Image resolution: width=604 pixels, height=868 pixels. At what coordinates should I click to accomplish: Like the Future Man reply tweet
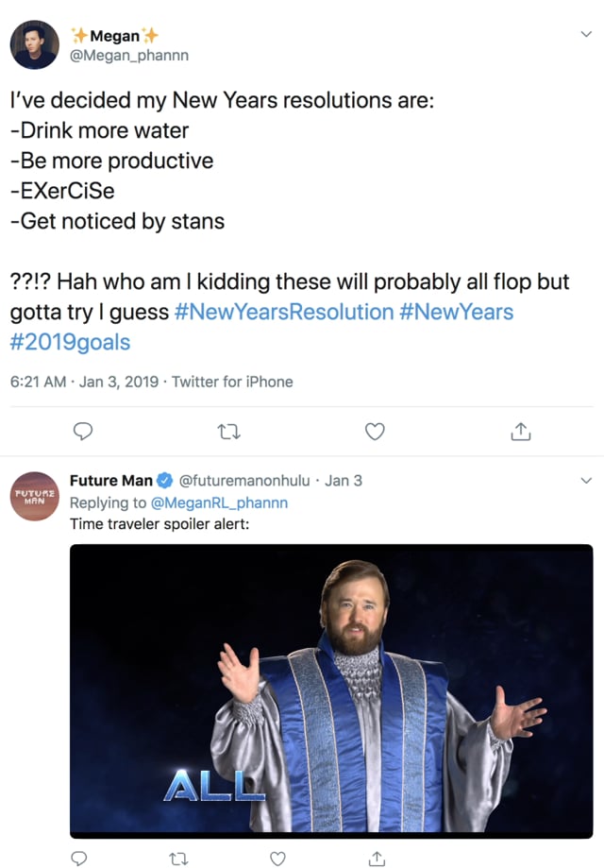(277, 858)
